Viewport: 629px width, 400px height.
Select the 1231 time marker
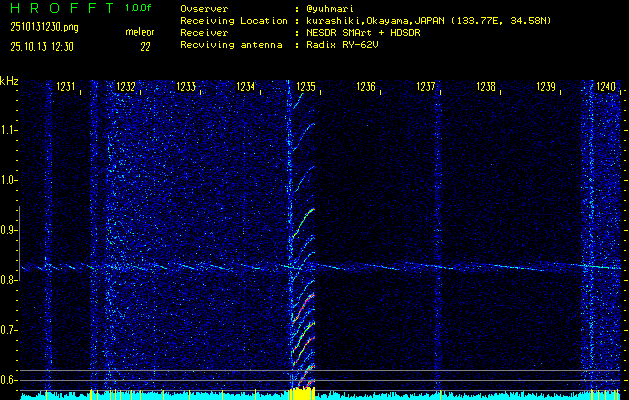click(66, 88)
